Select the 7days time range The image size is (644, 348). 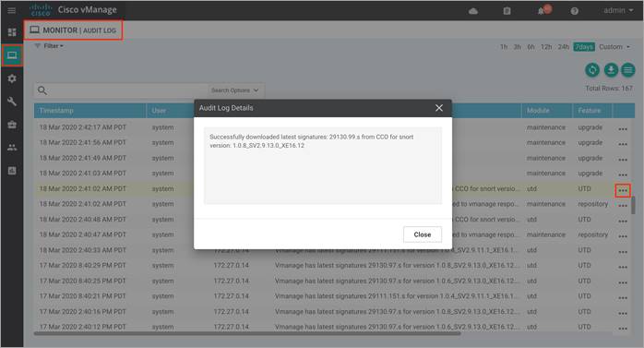click(x=584, y=47)
